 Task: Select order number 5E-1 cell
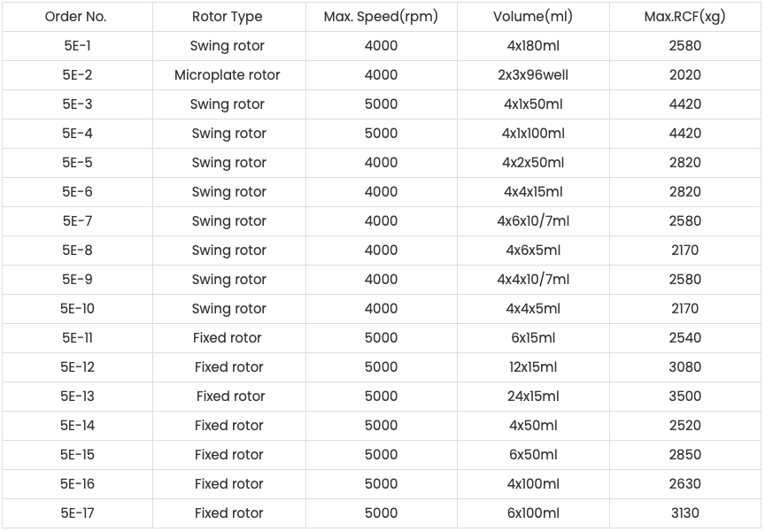click(77, 46)
